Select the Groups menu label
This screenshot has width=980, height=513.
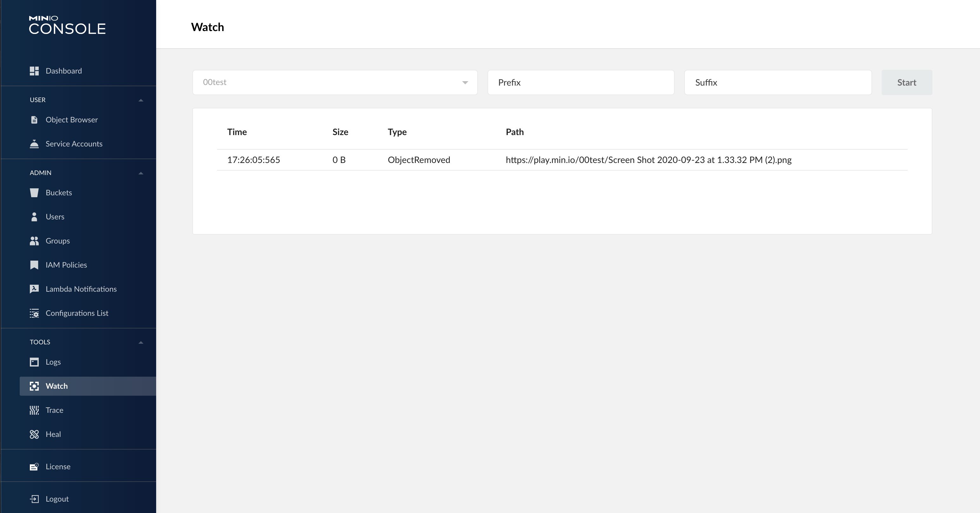pyautogui.click(x=57, y=241)
